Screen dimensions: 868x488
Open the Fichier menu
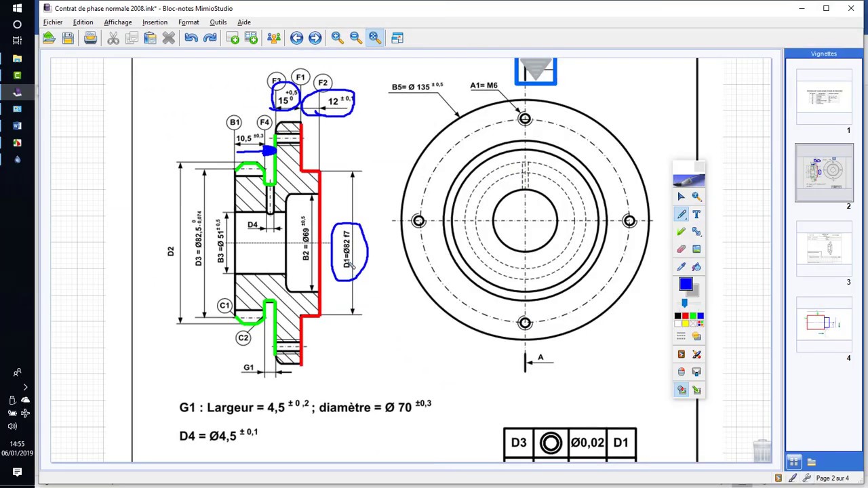coord(53,22)
